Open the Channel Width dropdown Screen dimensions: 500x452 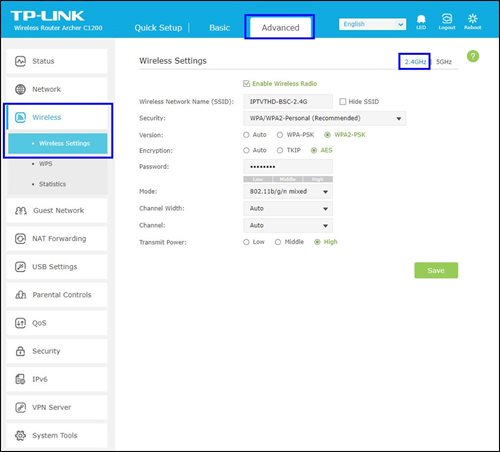[x=288, y=209]
